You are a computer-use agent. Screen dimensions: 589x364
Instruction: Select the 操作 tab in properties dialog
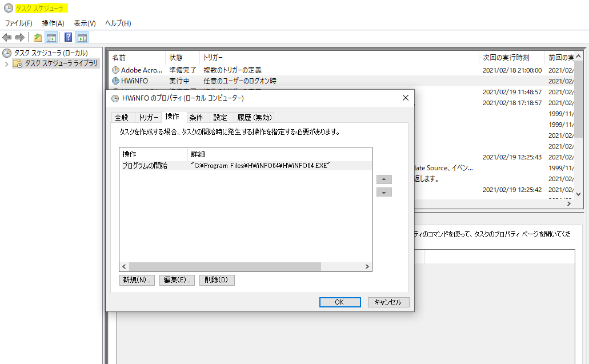pos(173,117)
